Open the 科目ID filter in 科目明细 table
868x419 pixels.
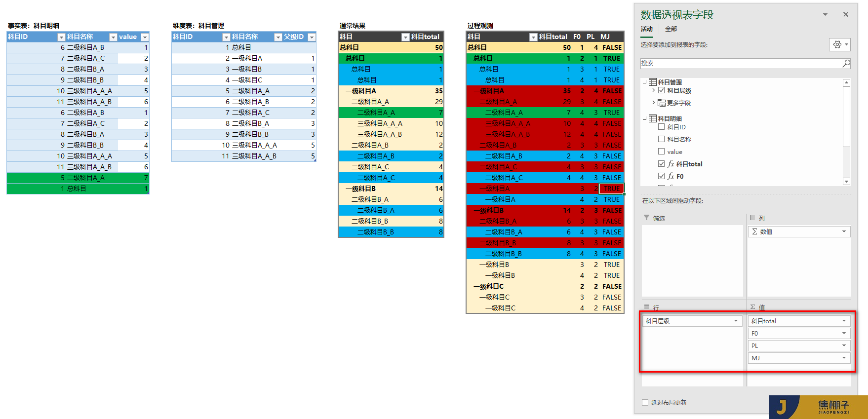click(x=61, y=37)
